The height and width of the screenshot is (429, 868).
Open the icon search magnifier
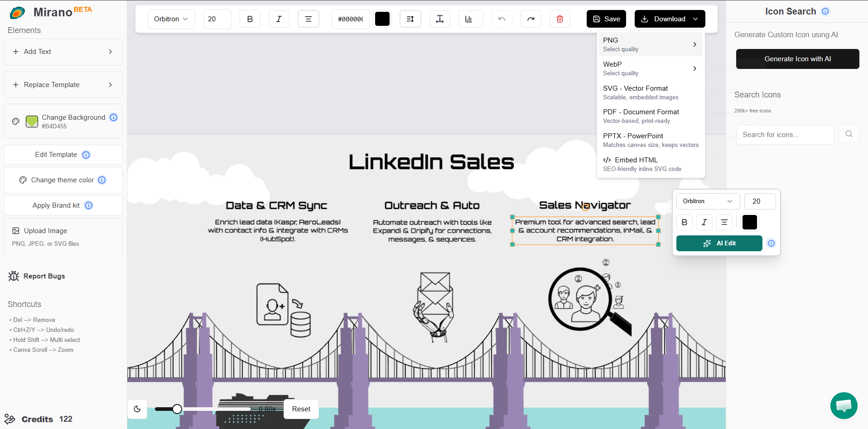pyautogui.click(x=849, y=134)
